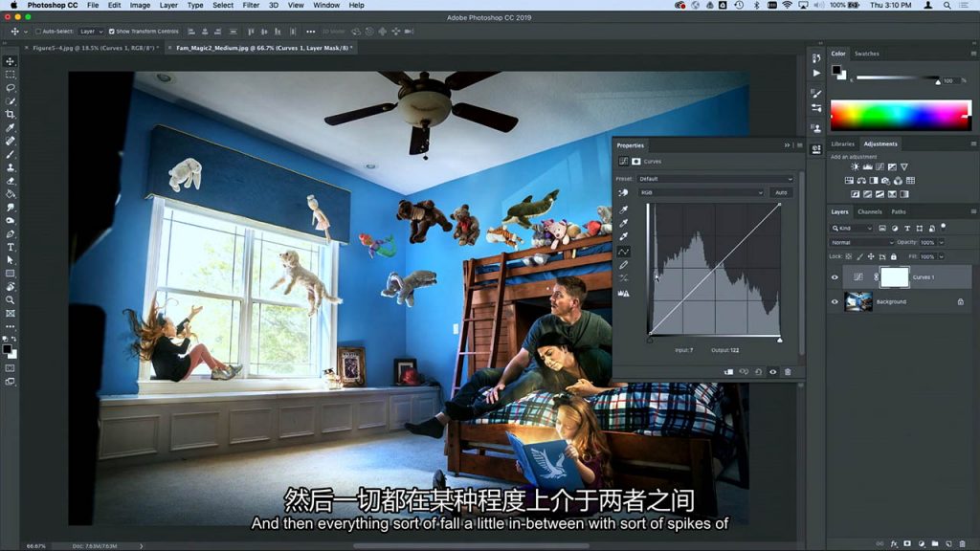This screenshot has height=551, width=980.
Task: Hide the Curves 1 layer
Action: coord(835,277)
